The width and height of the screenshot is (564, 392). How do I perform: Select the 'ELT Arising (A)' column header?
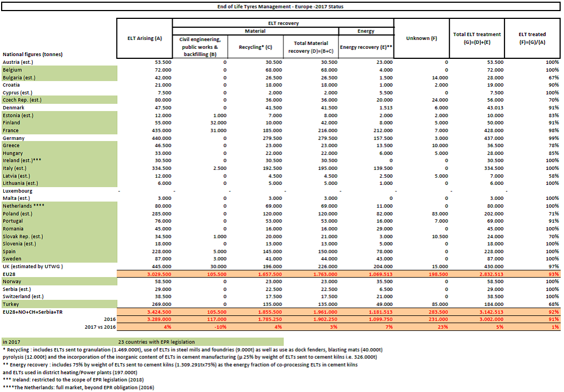144,38
